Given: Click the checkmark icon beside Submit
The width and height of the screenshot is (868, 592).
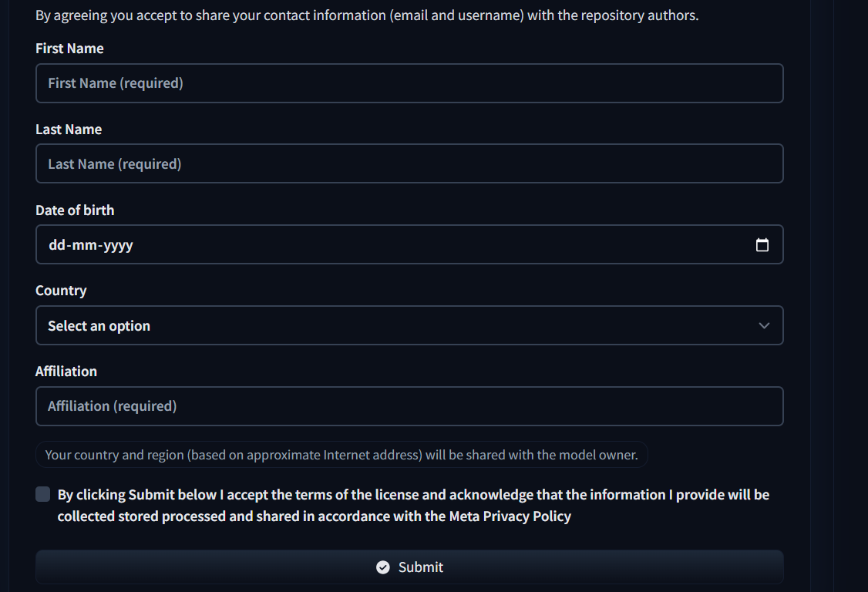Looking at the screenshot, I should (383, 567).
